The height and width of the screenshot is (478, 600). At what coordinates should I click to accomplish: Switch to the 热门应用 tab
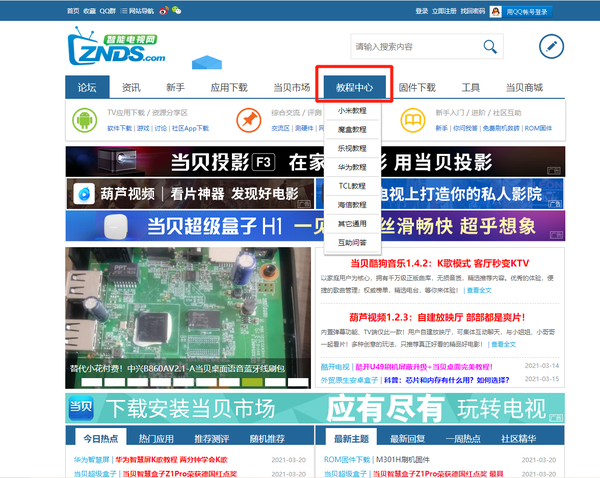tap(156, 439)
